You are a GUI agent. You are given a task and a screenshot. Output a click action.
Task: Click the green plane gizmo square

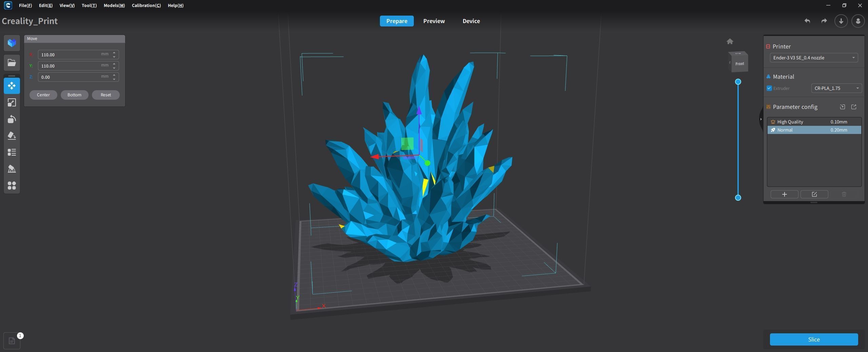click(x=407, y=144)
